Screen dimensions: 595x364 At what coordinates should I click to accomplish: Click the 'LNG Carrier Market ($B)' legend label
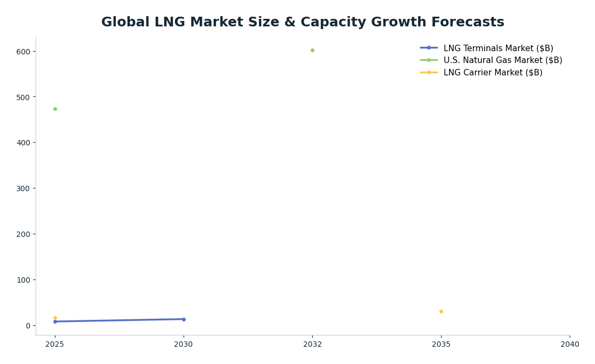(x=493, y=73)
